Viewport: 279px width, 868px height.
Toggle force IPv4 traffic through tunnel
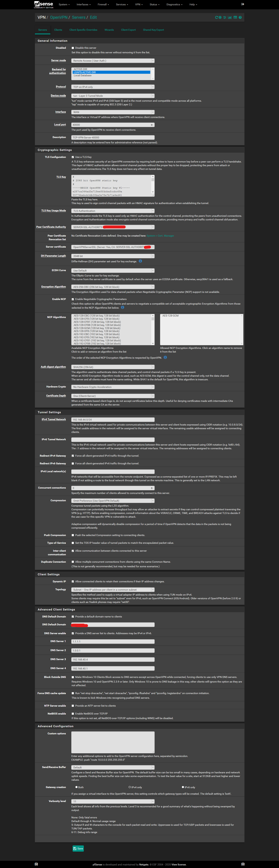tap(73, 456)
